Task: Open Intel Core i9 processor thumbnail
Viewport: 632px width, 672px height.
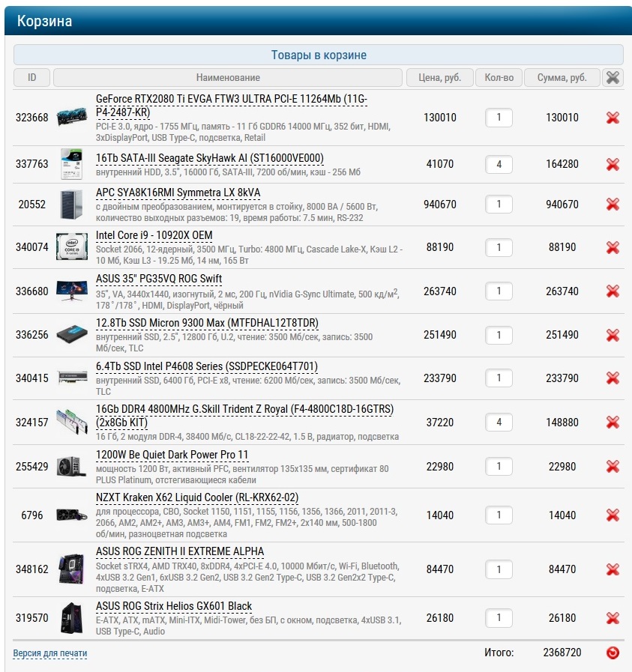Action: pos(72,247)
